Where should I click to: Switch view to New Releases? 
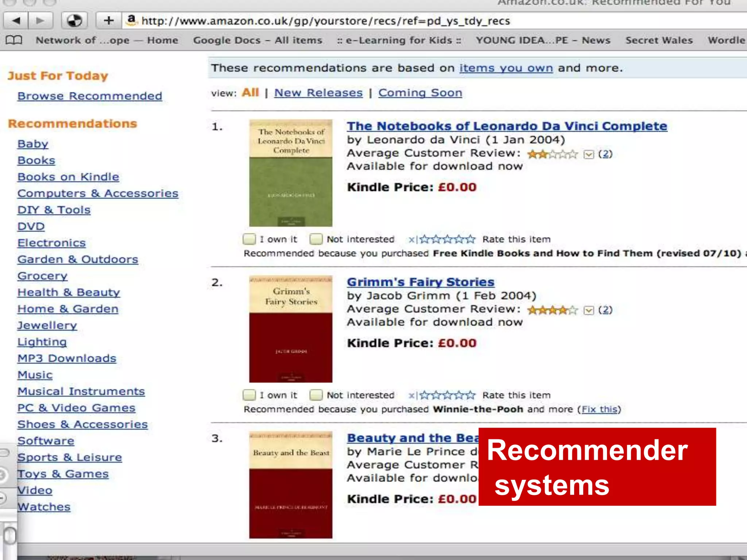click(318, 93)
